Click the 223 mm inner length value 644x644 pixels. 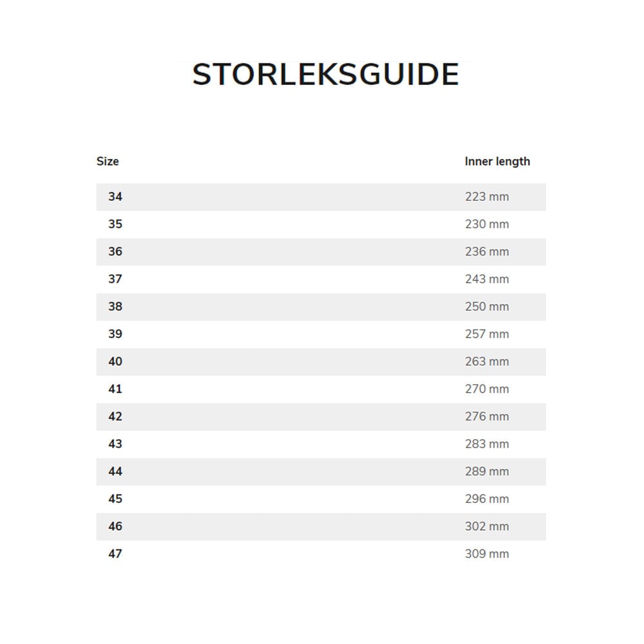487,197
